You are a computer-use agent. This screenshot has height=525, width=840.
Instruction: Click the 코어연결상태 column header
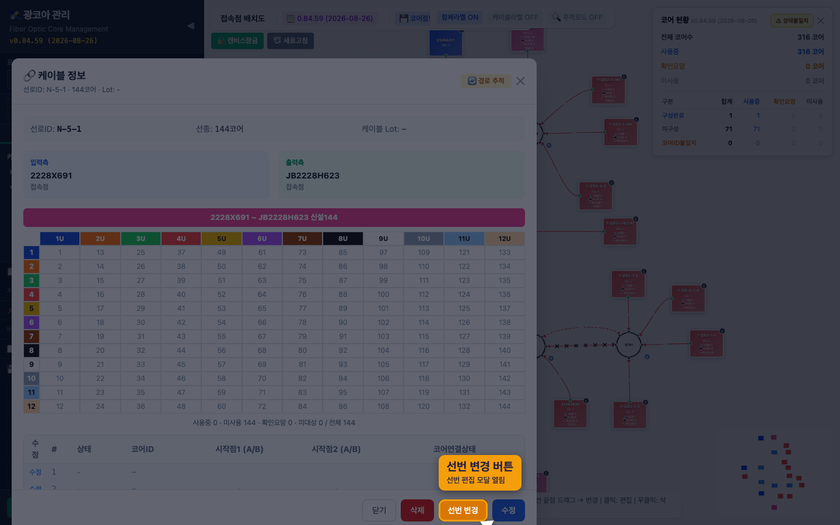point(454,449)
